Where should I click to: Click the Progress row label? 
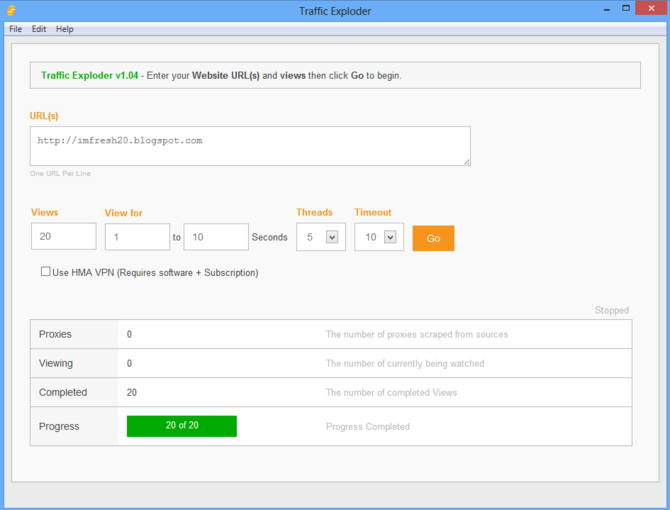(x=59, y=426)
